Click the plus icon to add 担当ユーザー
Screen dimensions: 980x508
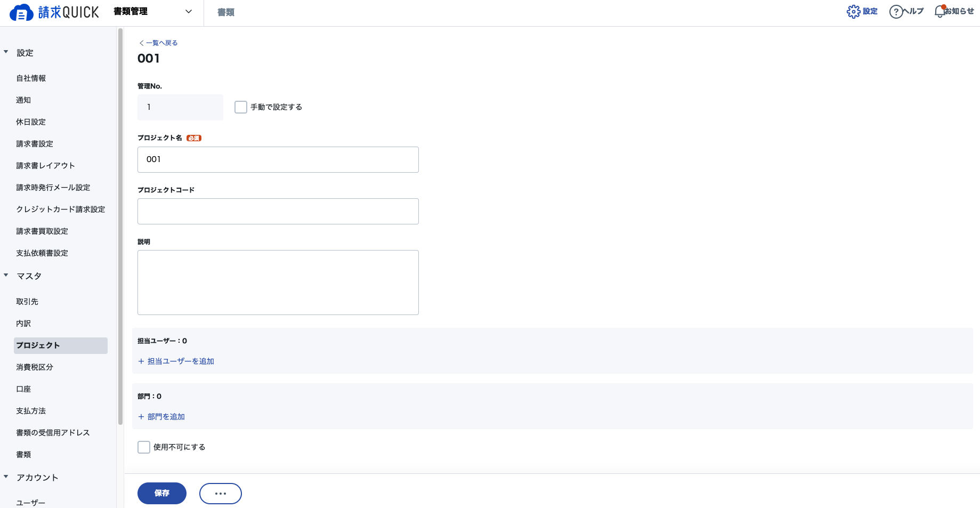[x=141, y=361]
